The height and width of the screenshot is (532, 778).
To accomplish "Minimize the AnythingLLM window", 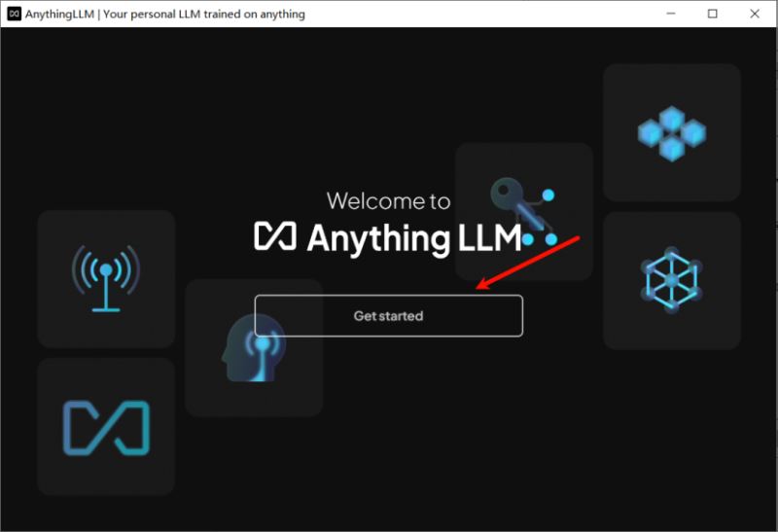I will point(671,14).
